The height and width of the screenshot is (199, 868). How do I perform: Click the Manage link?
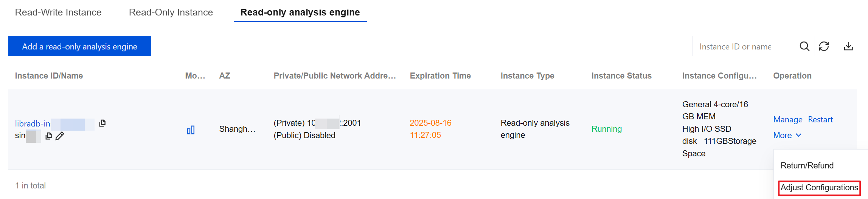point(787,120)
